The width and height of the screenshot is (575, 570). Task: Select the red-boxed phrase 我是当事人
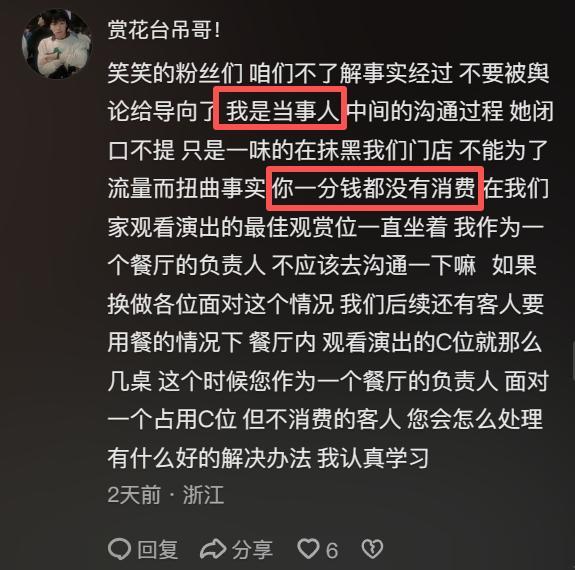coord(280,108)
